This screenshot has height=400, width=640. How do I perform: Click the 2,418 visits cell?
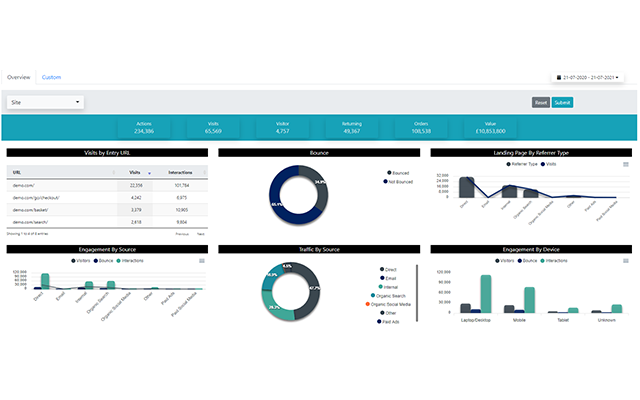136,222
